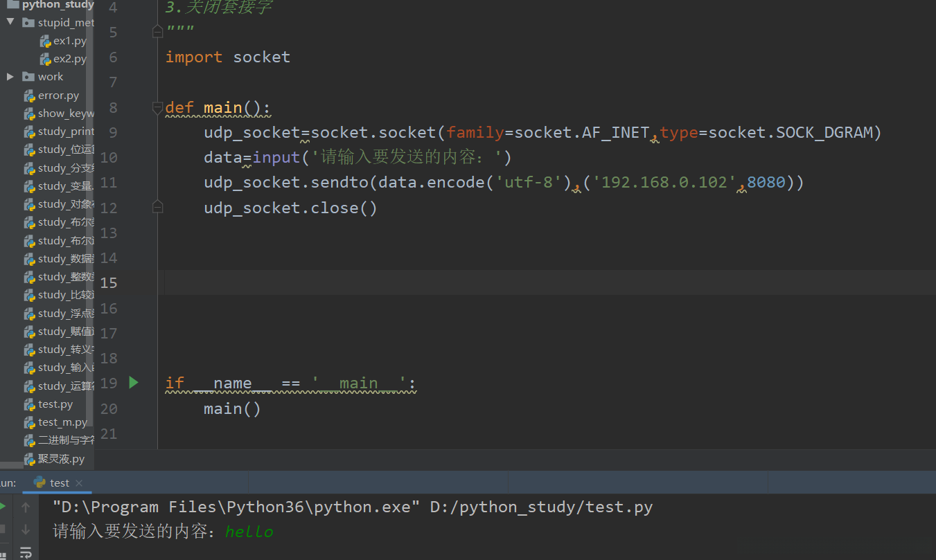Click the stupid_met folder icon

click(x=28, y=22)
